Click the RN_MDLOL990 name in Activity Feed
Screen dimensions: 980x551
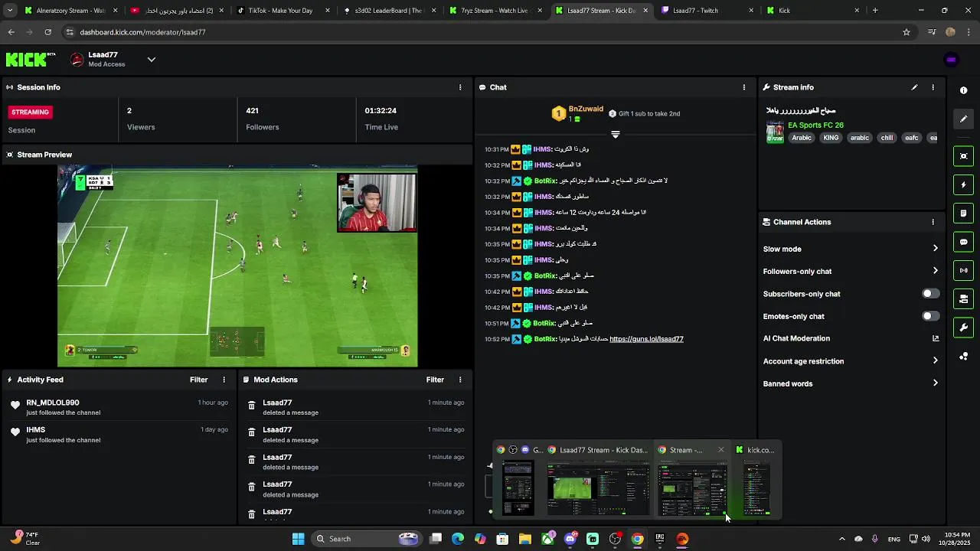pyautogui.click(x=53, y=403)
